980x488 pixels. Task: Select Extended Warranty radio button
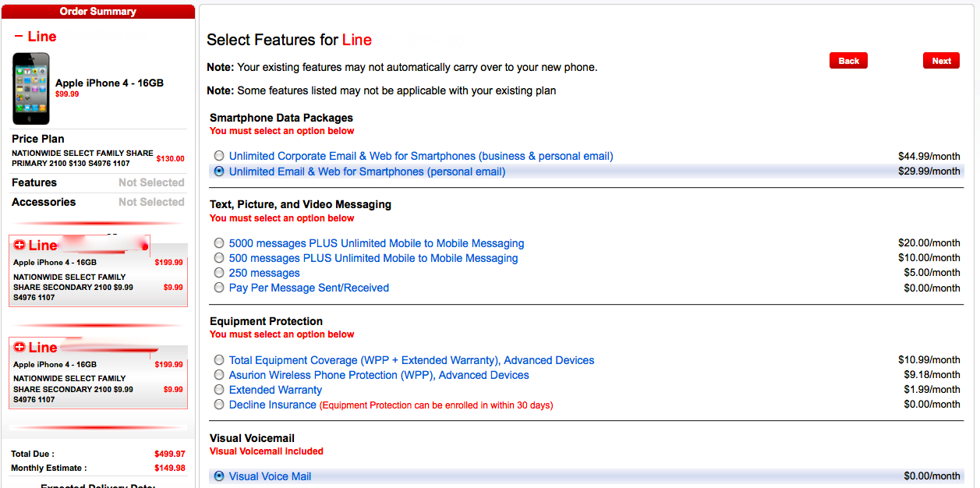click(x=219, y=390)
